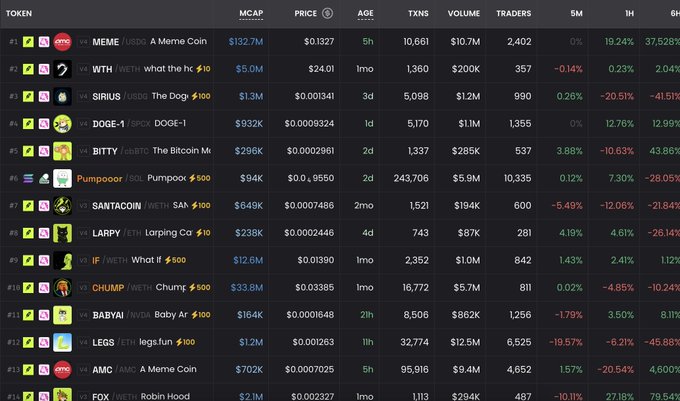Click the $132.7M market cap value
Image resolution: width=680 pixels, height=401 pixels.
point(246,42)
